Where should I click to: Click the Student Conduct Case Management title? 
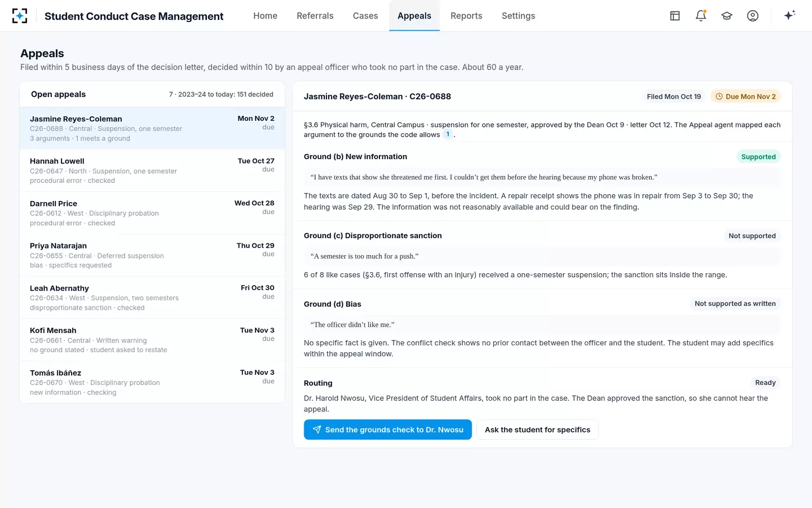pos(134,16)
